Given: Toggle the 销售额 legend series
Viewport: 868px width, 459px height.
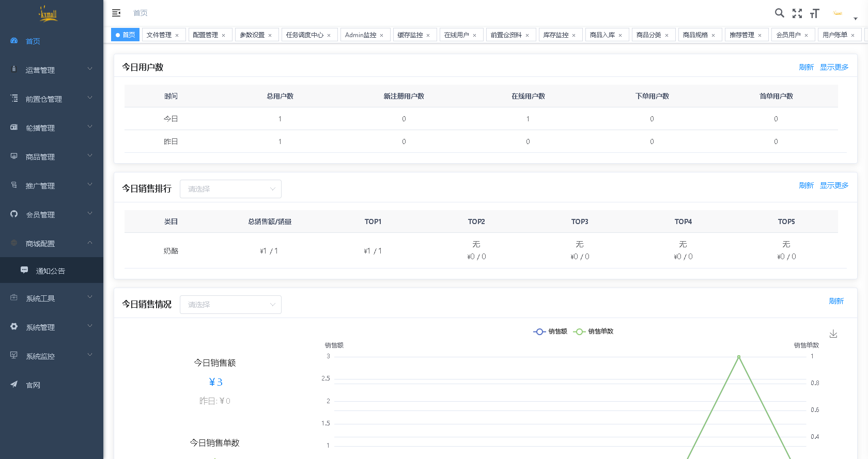Looking at the screenshot, I should click(550, 331).
